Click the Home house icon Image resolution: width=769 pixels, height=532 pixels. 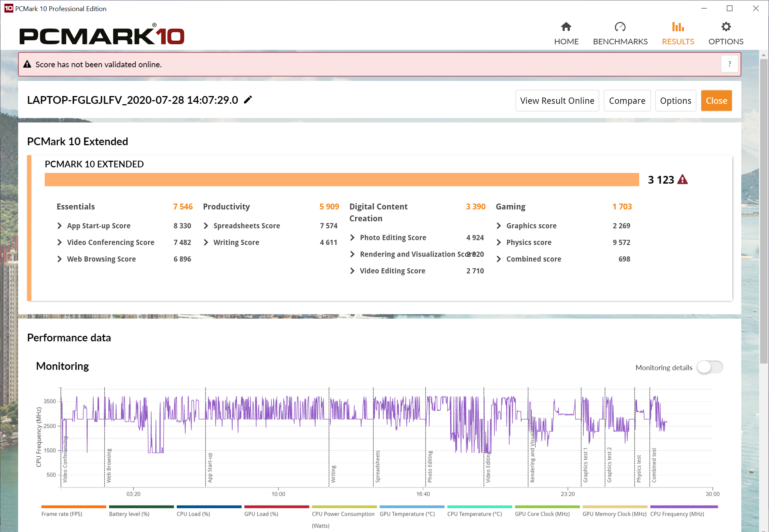566,27
